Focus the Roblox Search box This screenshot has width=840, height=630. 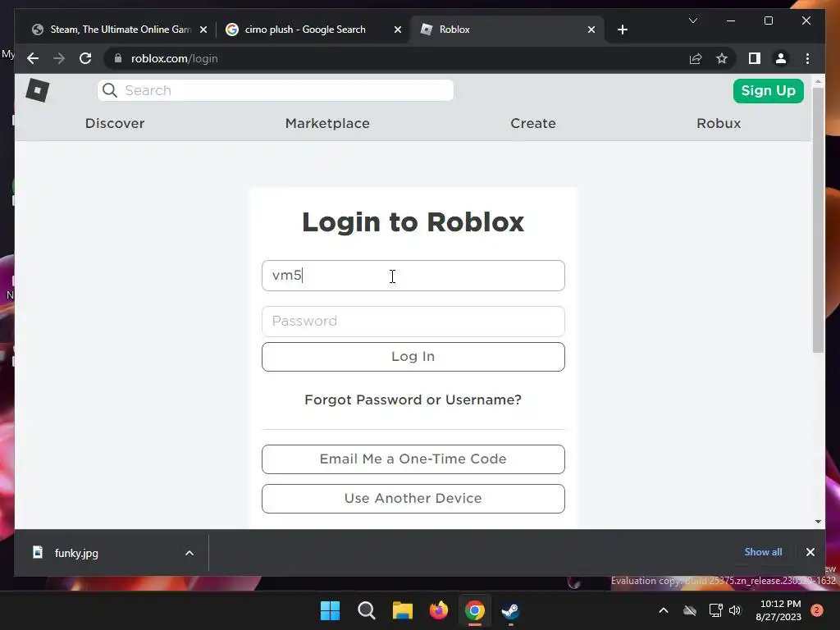tap(276, 90)
